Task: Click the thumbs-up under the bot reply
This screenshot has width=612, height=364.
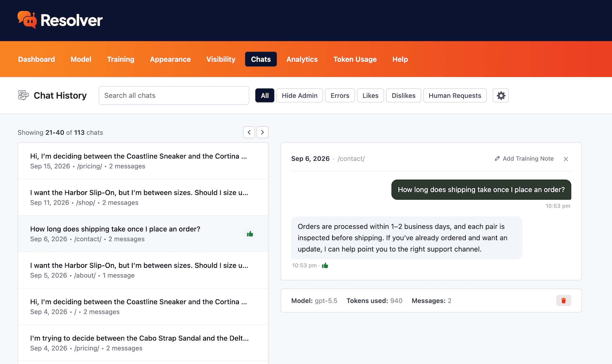Action: tap(325, 265)
